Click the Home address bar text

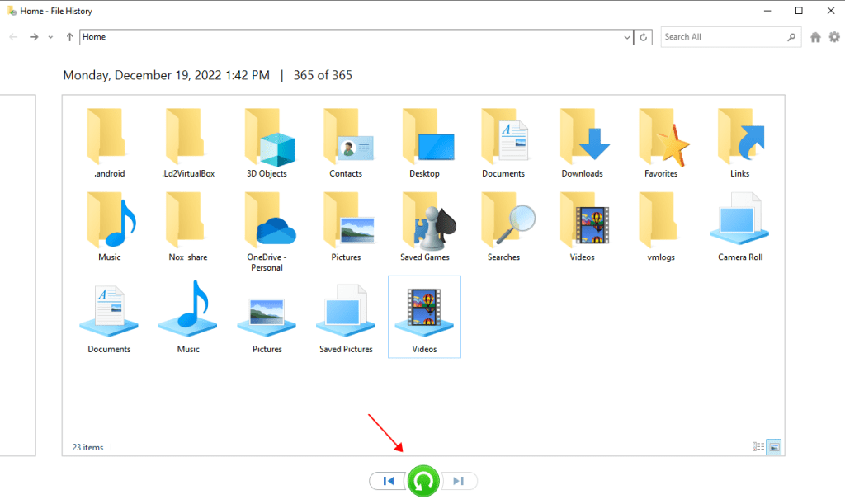94,37
